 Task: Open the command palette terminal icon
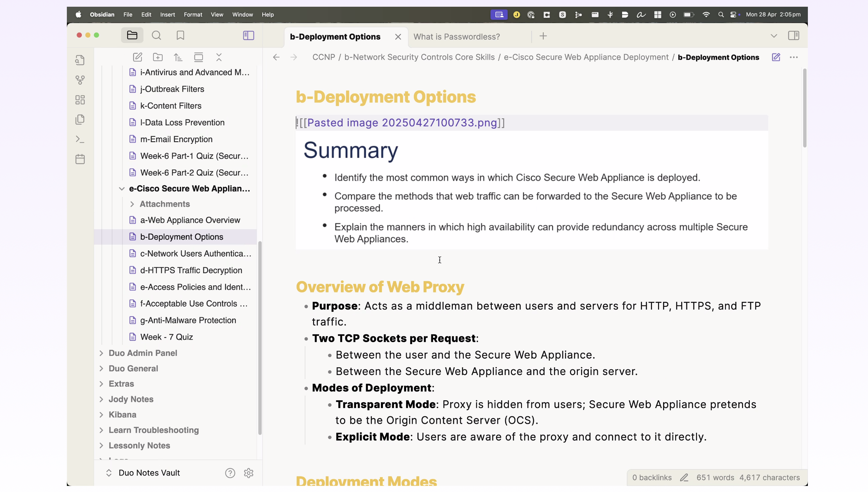click(x=80, y=139)
